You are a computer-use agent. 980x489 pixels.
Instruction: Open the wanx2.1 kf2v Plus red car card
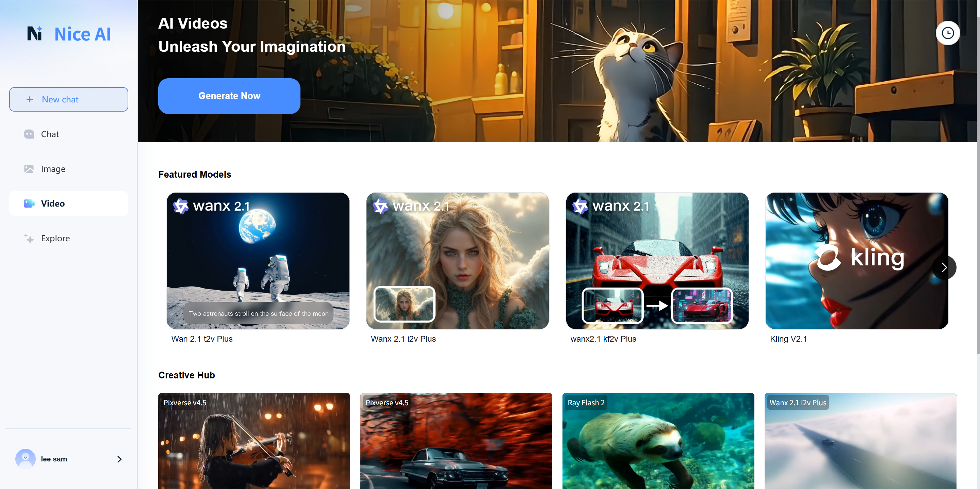657,261
